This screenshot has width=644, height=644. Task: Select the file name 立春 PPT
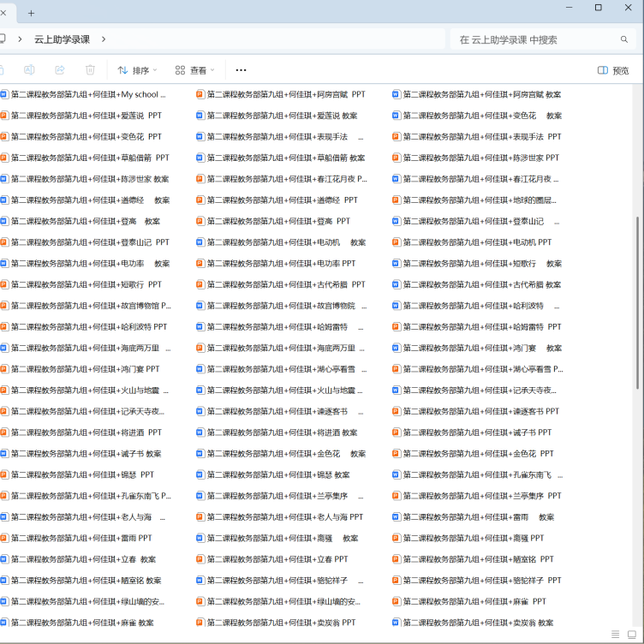pos(277,559)
